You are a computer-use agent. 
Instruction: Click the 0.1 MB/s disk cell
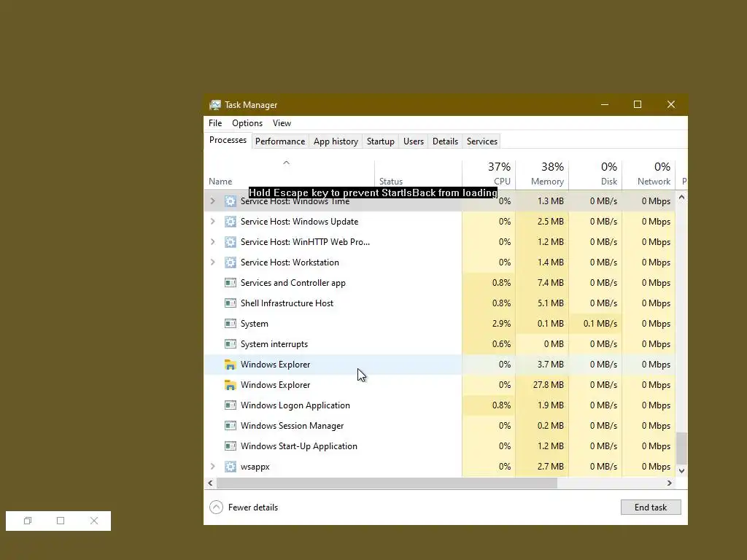pyautogui.click(x=595, y=324)
